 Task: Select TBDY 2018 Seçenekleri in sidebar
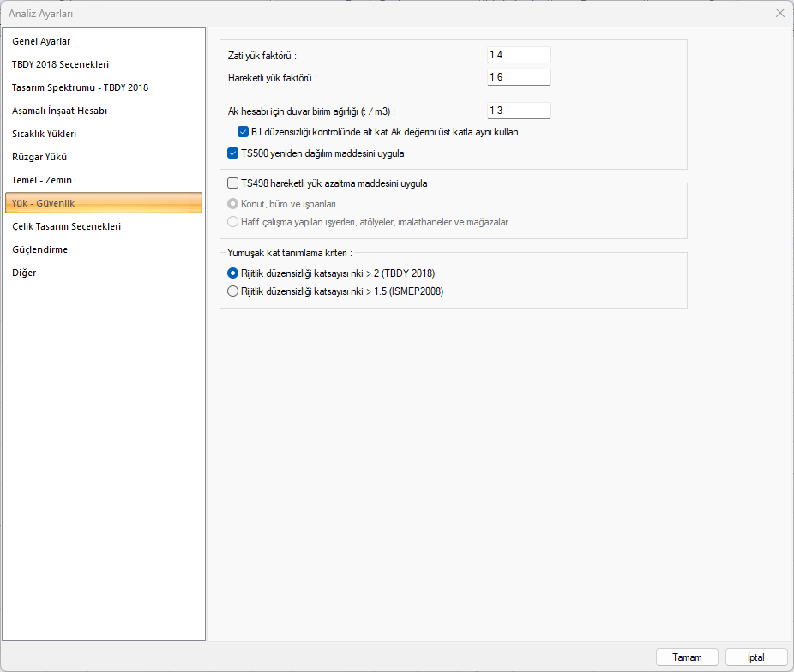[103, 64]
